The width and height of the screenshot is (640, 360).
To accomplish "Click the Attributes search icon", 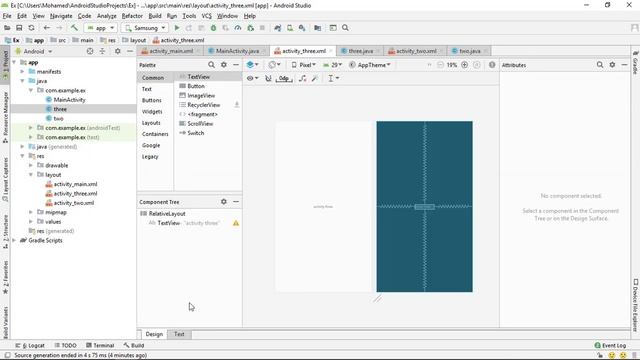I will (600, 64).
